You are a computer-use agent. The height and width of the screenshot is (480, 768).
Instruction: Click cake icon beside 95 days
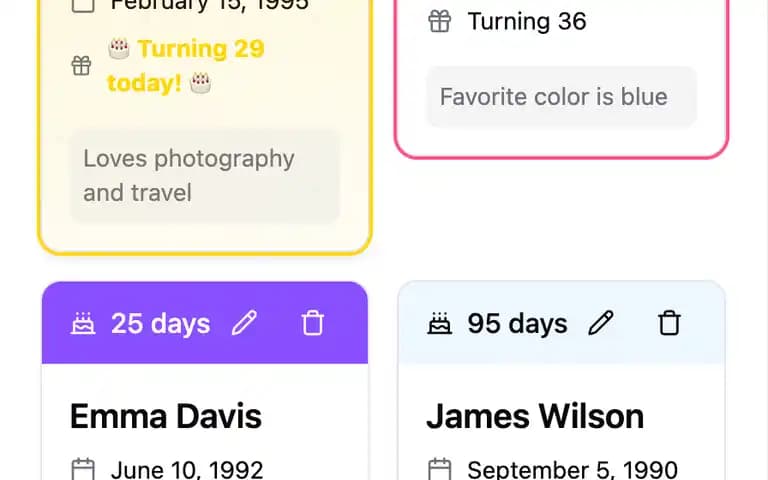[x=439, y=323]
